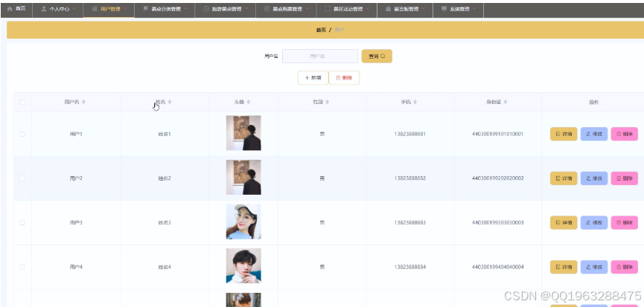Click ID number 440300199303030003
The width and height of the screenshot is (644, 307).
click(498, 222)
